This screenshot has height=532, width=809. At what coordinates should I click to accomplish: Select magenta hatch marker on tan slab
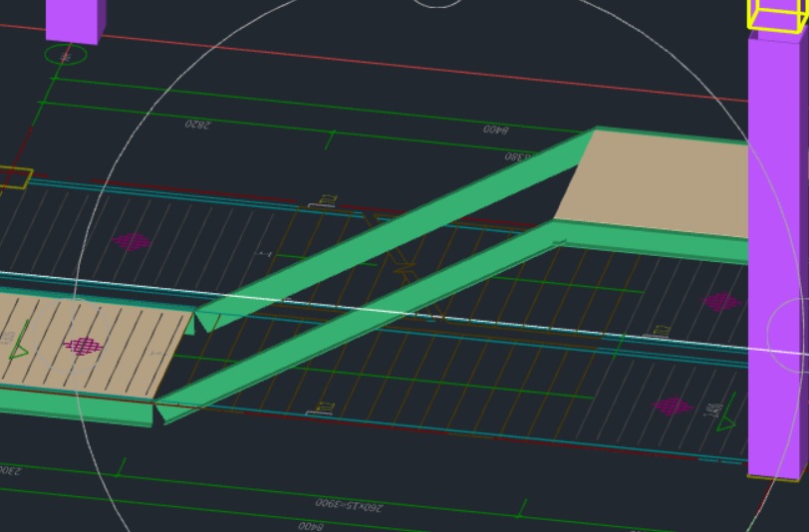[x=83, y=346]
